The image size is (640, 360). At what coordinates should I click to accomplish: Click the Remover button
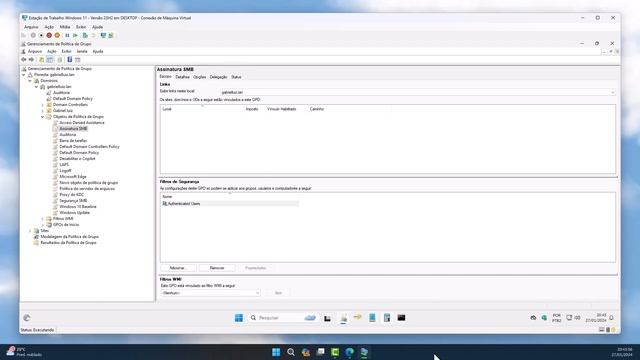point(217,268)
